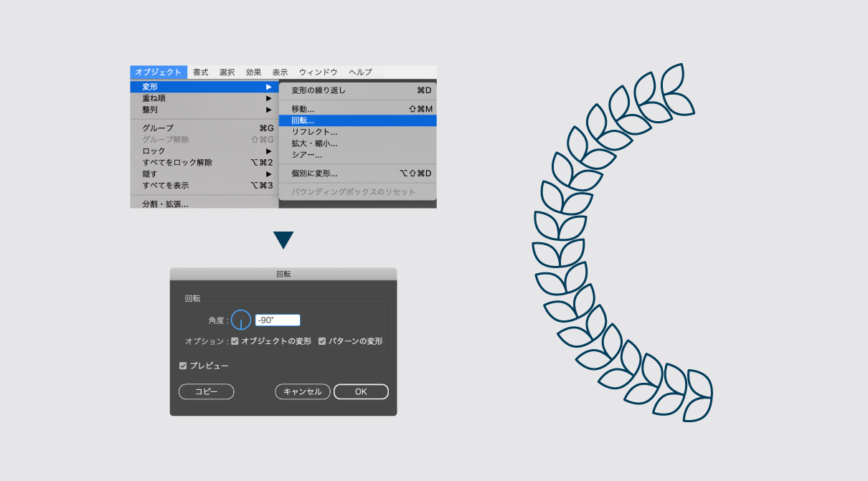Select シアー... in the submenu

tap(358, 155)
